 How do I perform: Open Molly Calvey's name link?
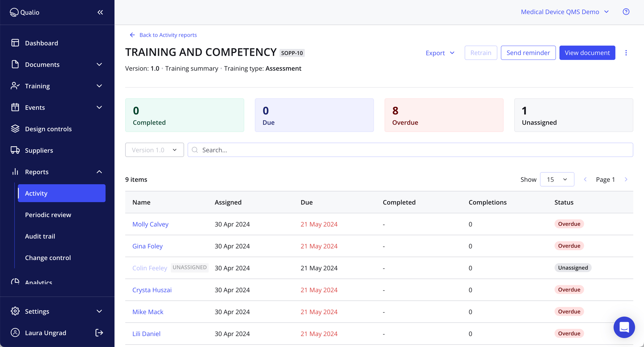[150, 224]
